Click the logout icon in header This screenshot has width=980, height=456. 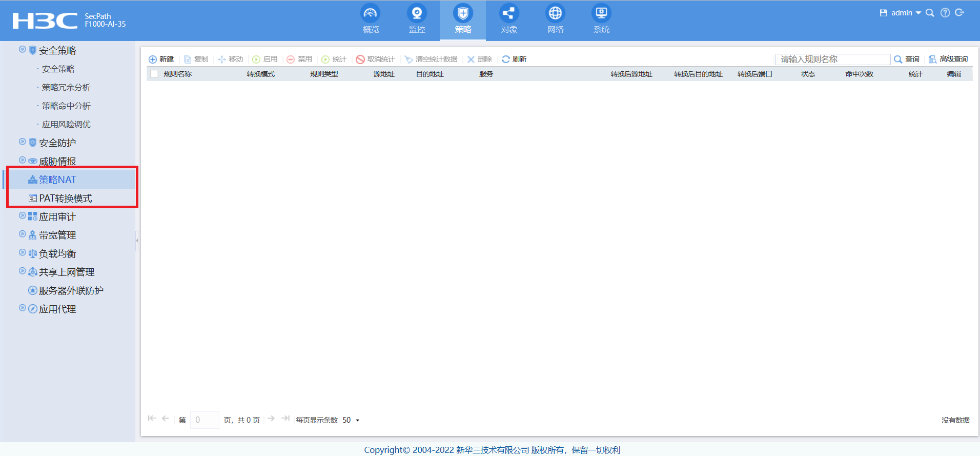point(959,13)
